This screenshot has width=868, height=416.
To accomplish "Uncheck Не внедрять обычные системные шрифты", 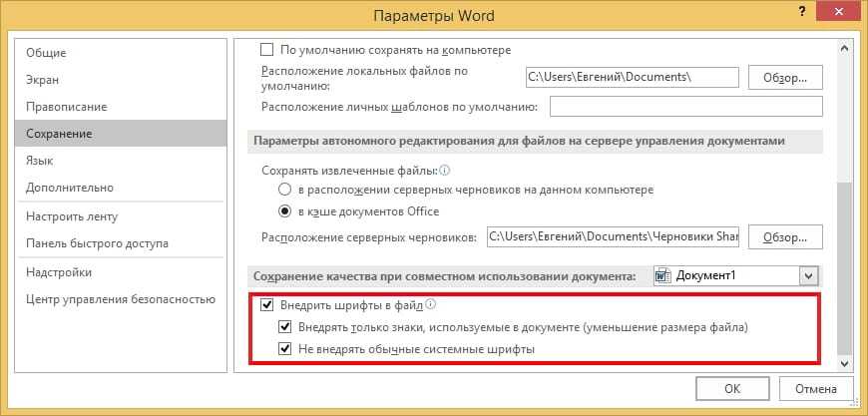I will pos(286,349).
